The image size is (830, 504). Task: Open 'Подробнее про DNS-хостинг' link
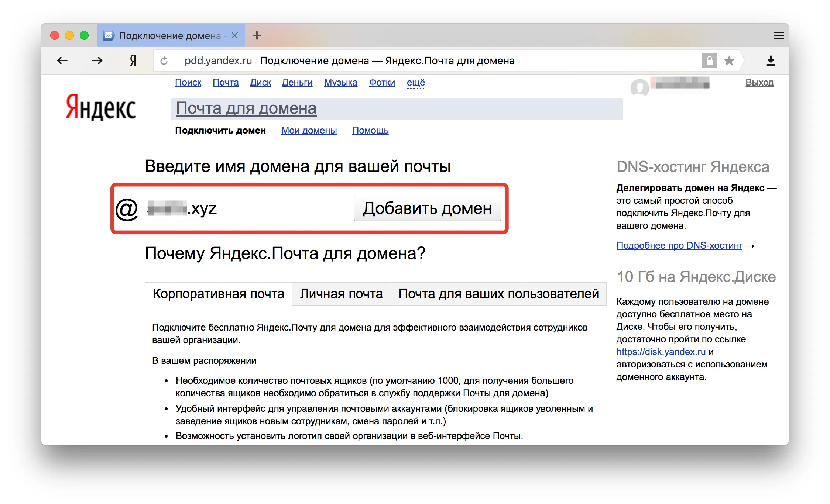tap(679, 245)
